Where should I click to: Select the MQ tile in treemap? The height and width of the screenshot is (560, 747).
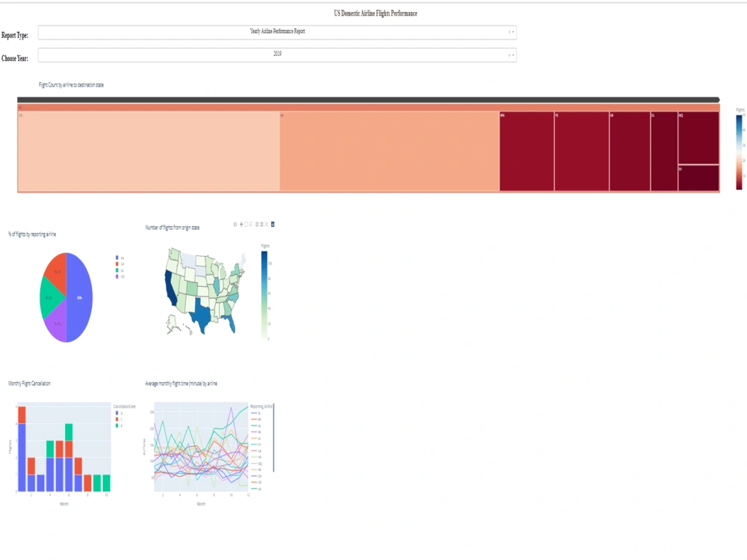pyautogui.click(x=698, y=137)
